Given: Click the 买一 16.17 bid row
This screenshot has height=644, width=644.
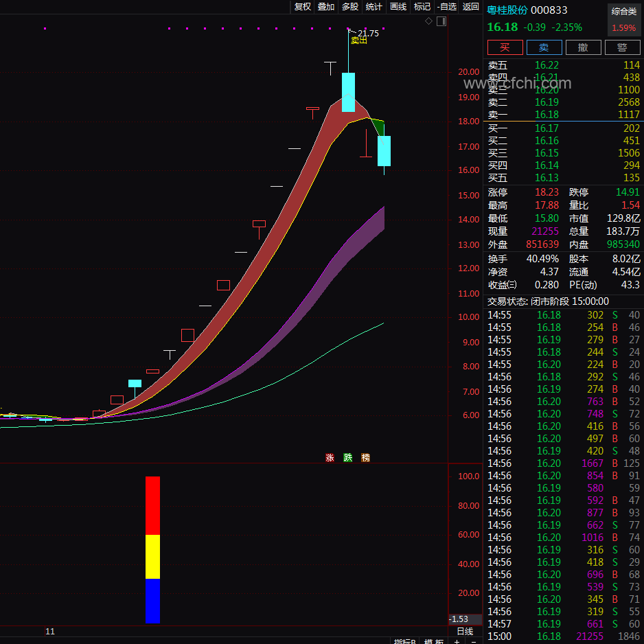Looking at the screenshot, I should (x=564, y=128).
